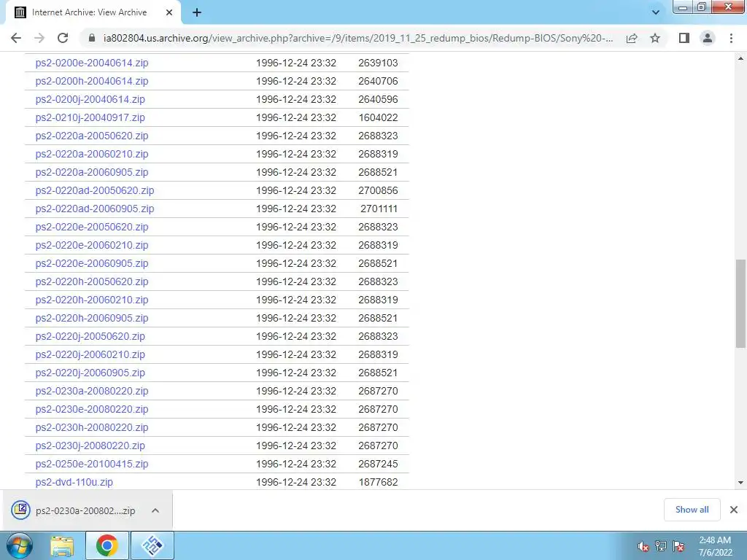Click the vertical scrollbar thumb
Screen dimensions: 747x560
740,303
